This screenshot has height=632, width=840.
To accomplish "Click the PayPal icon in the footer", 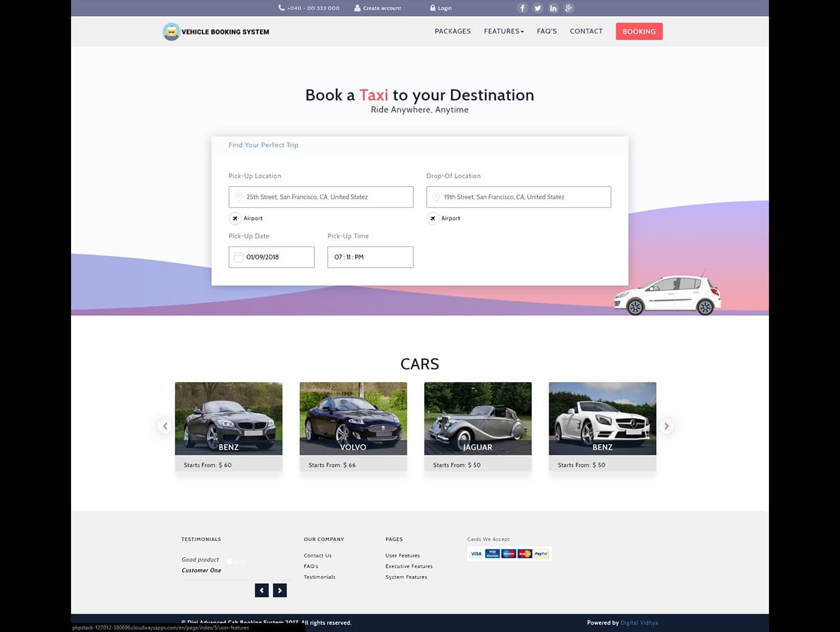I will [x=540, y=554].
